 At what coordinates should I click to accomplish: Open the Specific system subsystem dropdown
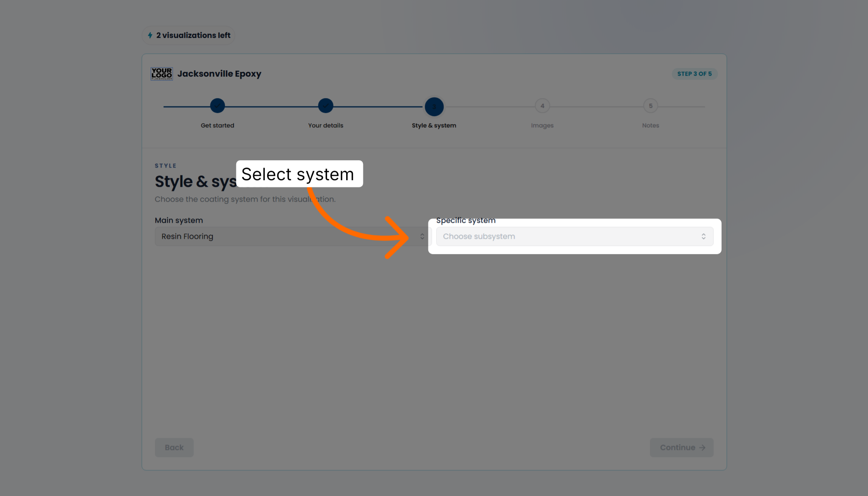pos(575,236)
